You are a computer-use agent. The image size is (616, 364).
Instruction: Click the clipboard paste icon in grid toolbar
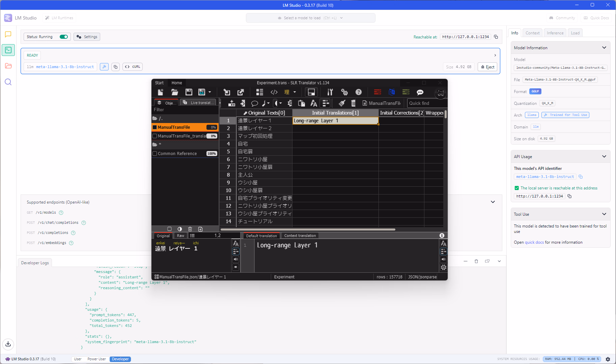302,103
